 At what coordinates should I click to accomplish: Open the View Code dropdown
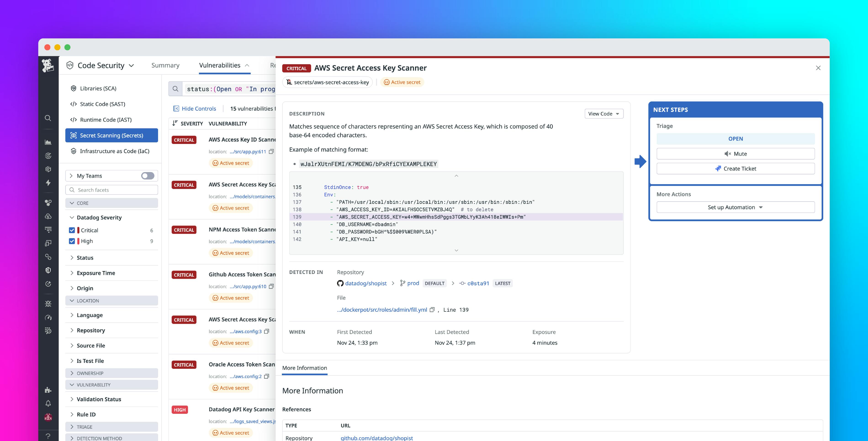tap(604, 114)
